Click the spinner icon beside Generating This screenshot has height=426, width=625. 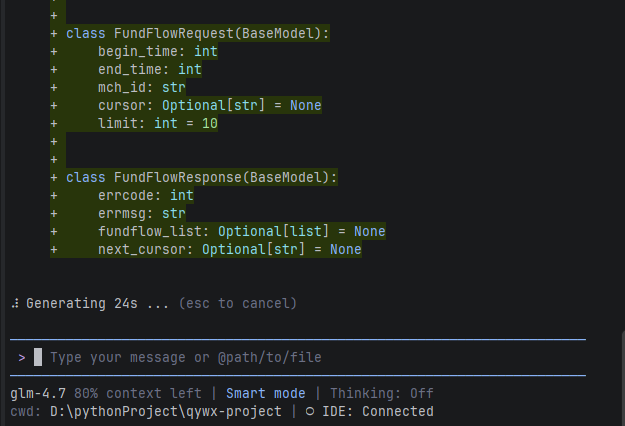point(13,302)
